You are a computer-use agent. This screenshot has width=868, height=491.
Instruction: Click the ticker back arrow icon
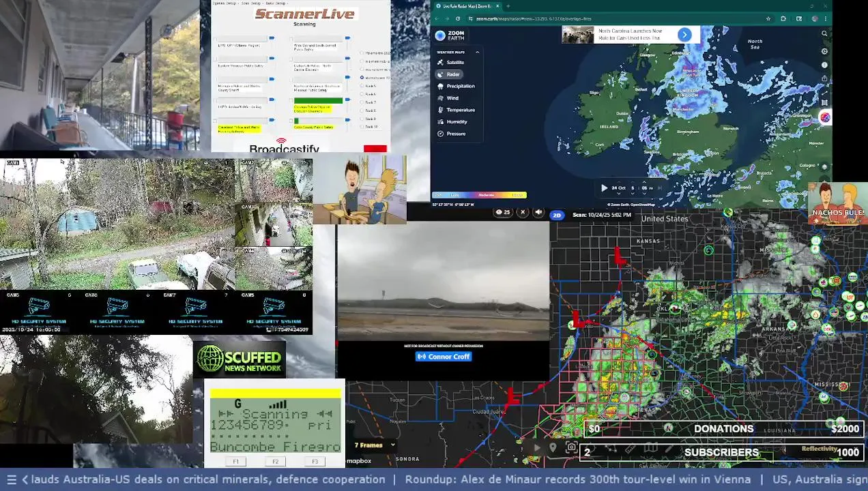click(x=25, y=479)
